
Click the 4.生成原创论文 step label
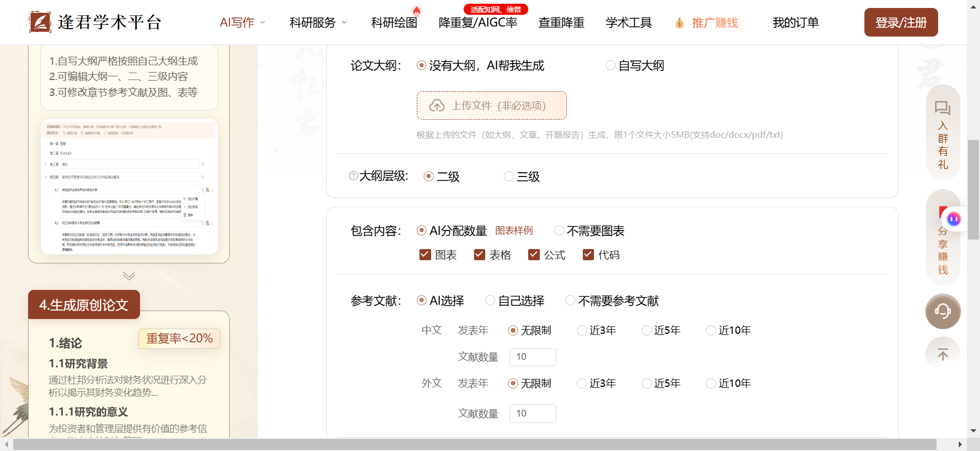pos(84,305)
